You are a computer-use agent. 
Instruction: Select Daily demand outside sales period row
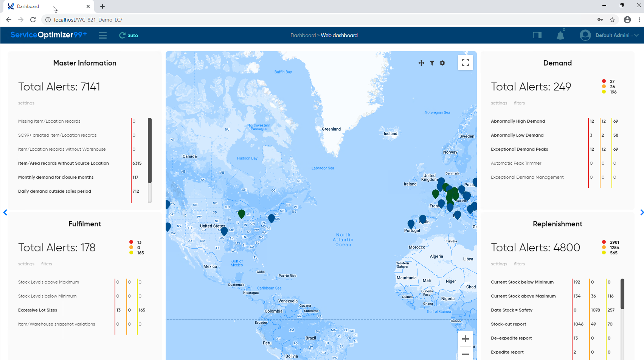click(80, 191)
